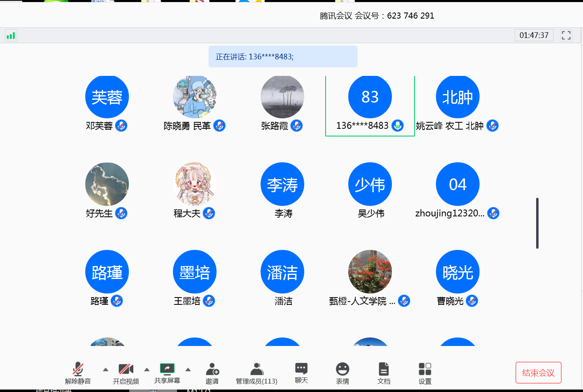This screenshot has height=392, width=583.
Task: Click the muted mic icon beside 邓芙蓉
Action: pyautogui.click(x=121, y=126)
